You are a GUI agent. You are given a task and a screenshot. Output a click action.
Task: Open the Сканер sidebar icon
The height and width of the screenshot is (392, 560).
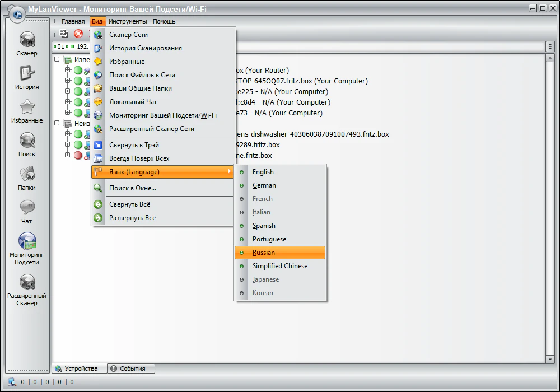[27, 44]
